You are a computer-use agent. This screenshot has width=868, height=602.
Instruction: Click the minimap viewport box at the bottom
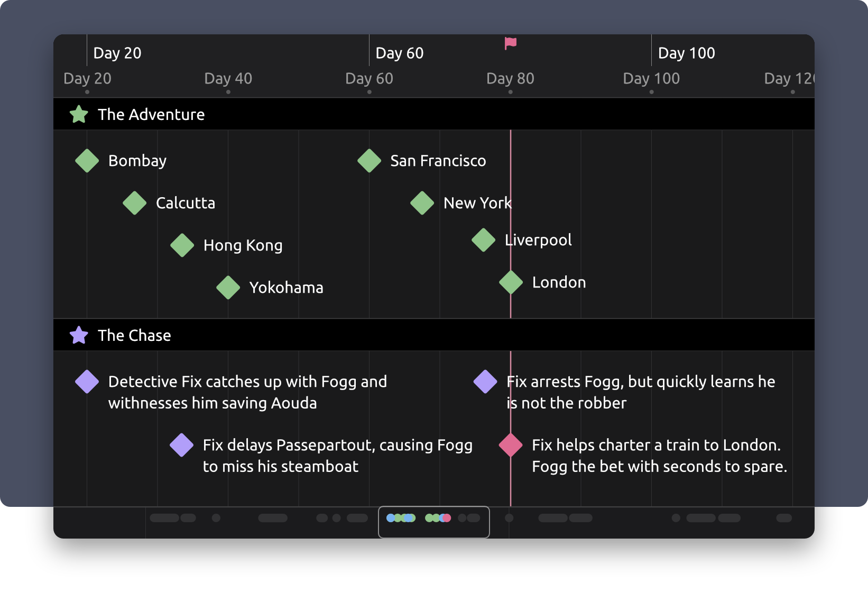[x=433, y=522]
